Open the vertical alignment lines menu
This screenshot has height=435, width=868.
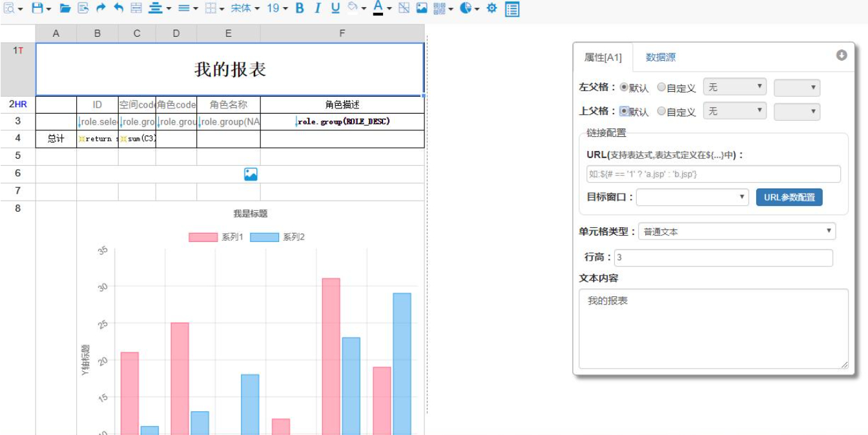pyautogui.click(x=188, y=8)
